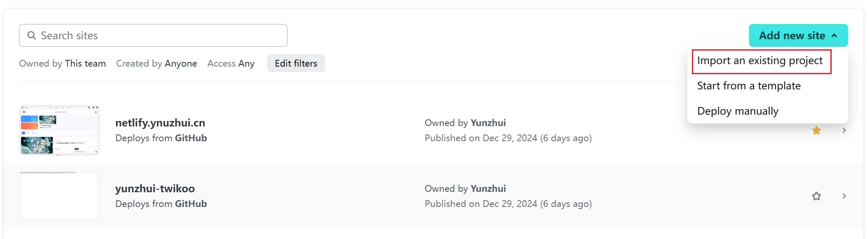Click the yunzhui-twikoo published date text

point(508,204)
